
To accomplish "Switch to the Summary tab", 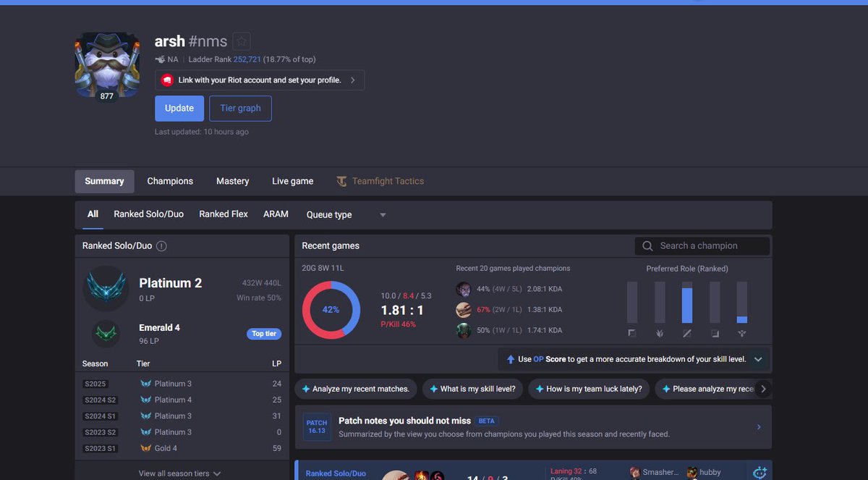I will pyautogui.click(x=104, y=181).
